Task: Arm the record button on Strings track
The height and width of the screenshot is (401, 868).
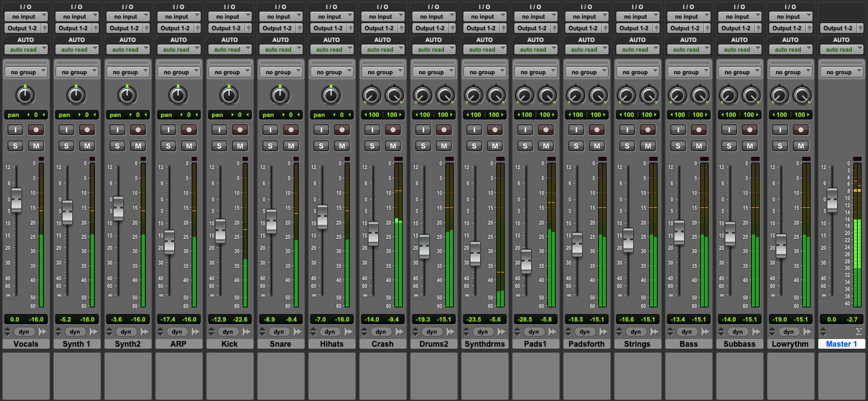Action: pyautogui.click(x=649, y=130)
